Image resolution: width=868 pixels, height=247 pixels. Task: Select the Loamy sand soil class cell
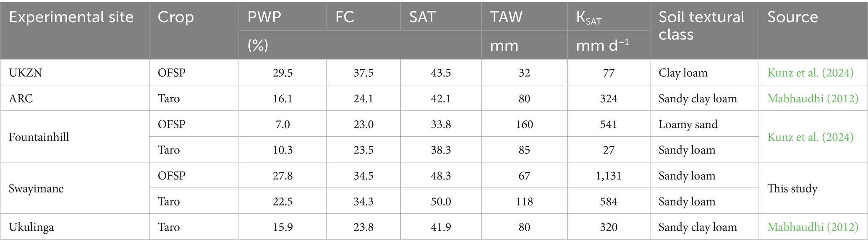[688, 125]
